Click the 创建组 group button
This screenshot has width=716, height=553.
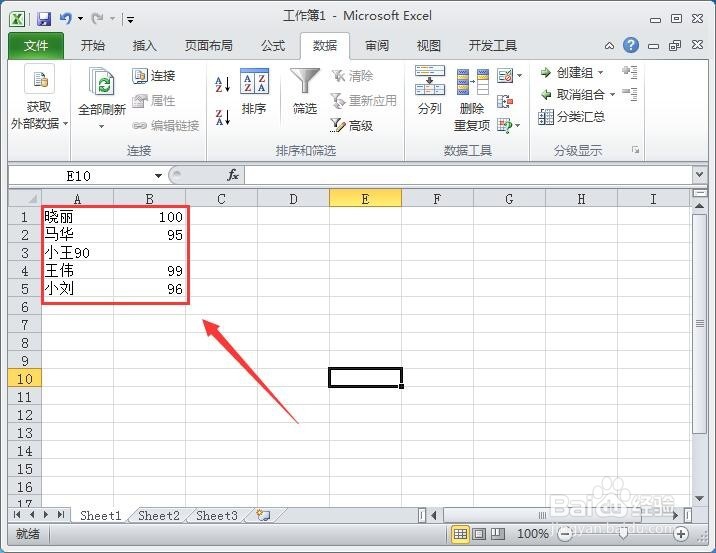coord(567,73)
